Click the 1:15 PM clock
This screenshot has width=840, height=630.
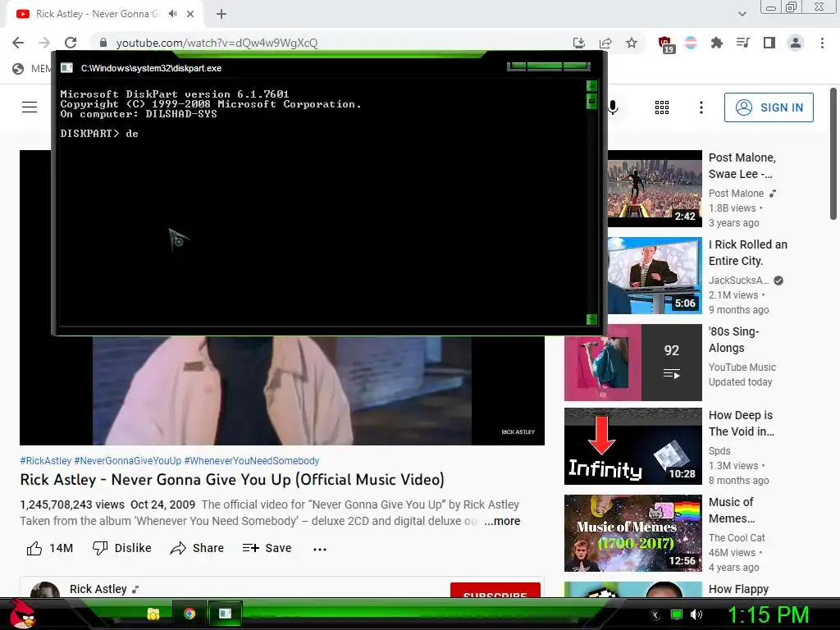pyautogui.click(x=768, y=614)
